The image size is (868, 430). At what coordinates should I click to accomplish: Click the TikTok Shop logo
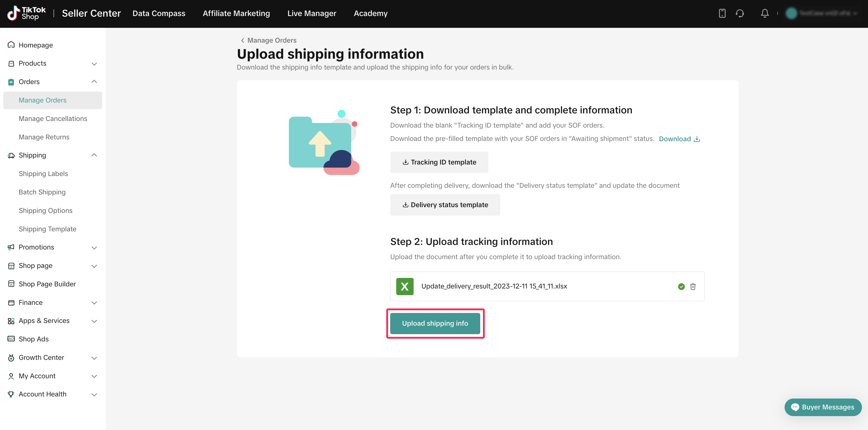[x=27, y=14]
